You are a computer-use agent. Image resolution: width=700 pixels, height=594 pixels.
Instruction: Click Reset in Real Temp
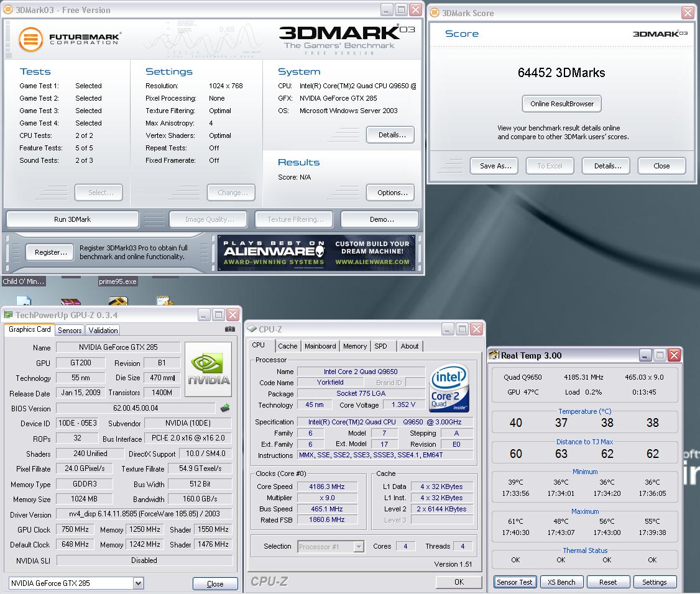point(607,582)
